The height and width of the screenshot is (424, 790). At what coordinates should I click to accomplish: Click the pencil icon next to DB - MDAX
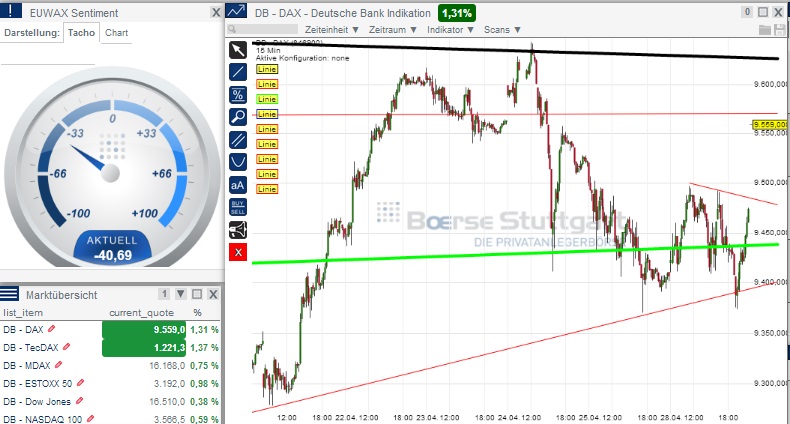[x=58, y=365]
